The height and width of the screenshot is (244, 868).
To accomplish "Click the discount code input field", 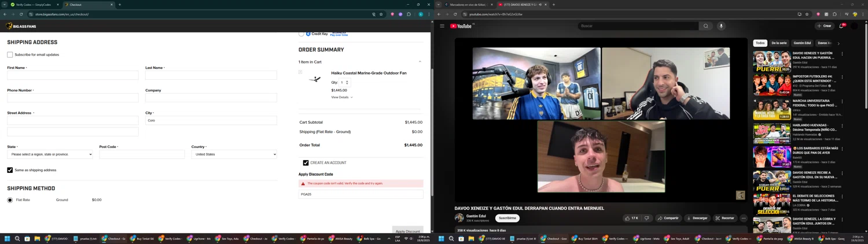I will [x=361, y=194].
